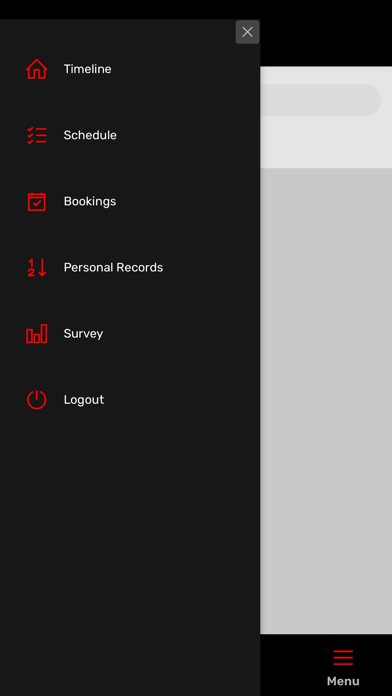Click the Survey bar chart icon
The height and width of the screenshot is (696, 392).
tap(36, 334)
